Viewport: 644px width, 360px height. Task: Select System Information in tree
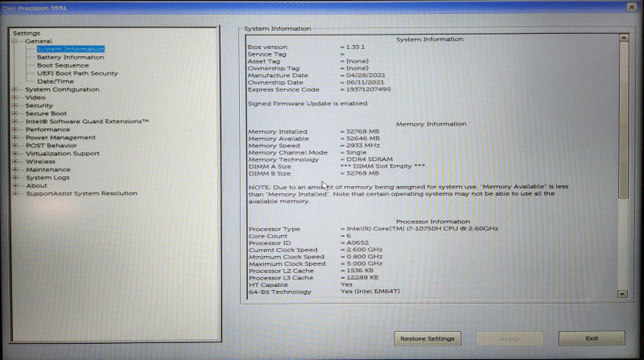pos(71,49)
